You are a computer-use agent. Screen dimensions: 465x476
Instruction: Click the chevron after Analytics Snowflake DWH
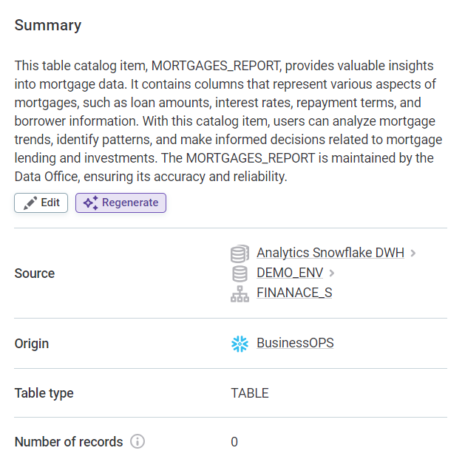pos(413,253)
